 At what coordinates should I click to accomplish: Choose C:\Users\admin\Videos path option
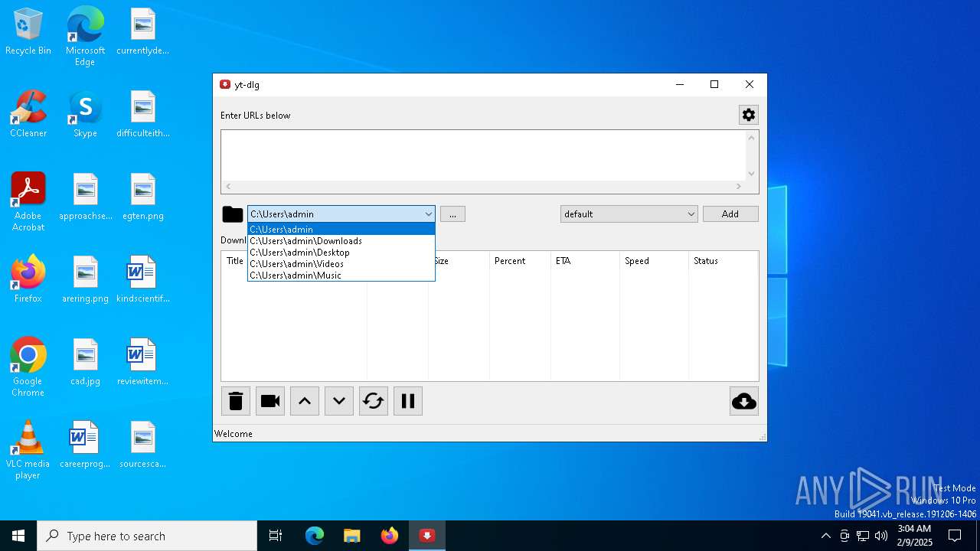[x=341, y=263]
